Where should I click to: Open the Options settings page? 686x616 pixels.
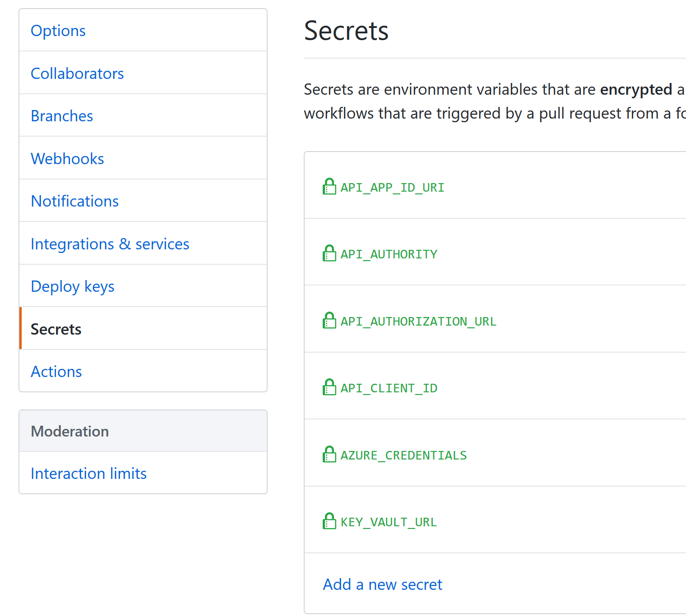(x=58, y=30)
